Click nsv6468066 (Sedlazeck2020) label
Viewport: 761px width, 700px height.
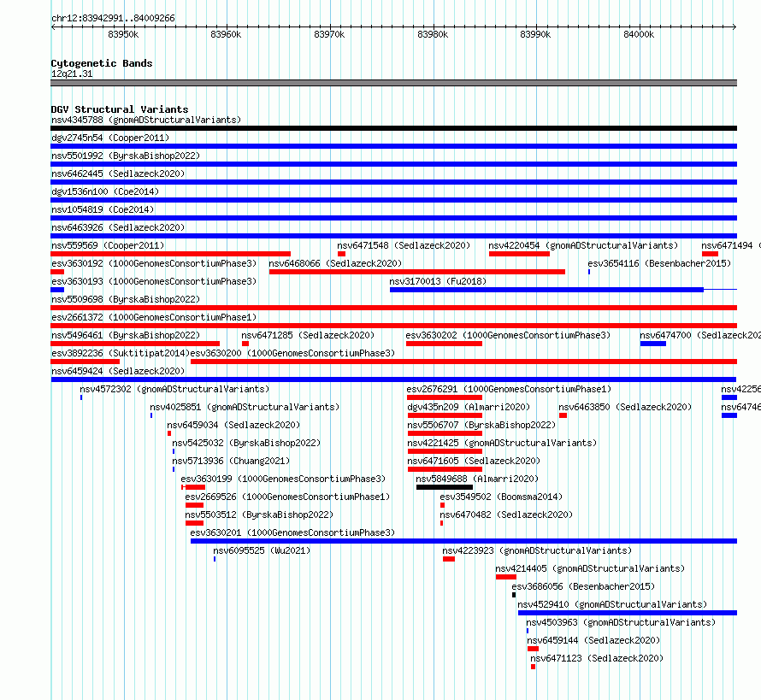pyautogui.click(x=335, y=263)
